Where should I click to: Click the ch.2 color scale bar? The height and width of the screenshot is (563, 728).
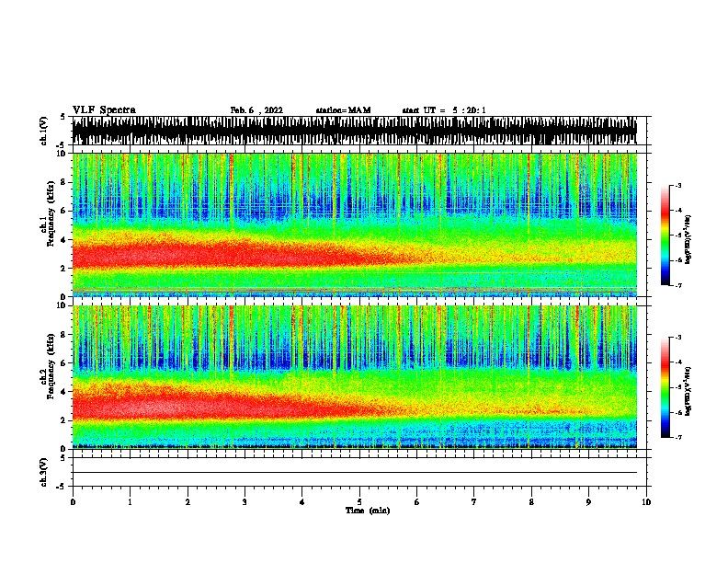pos(665,387)
